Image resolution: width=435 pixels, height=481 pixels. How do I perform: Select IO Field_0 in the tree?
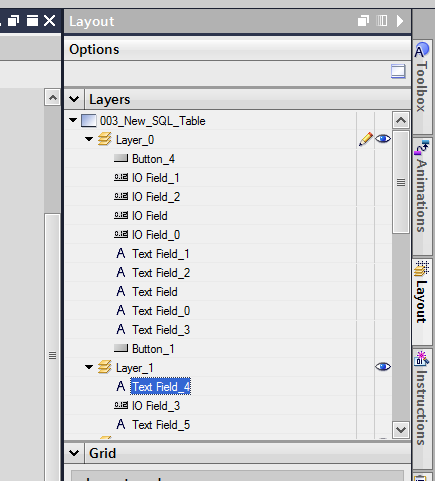156,235
